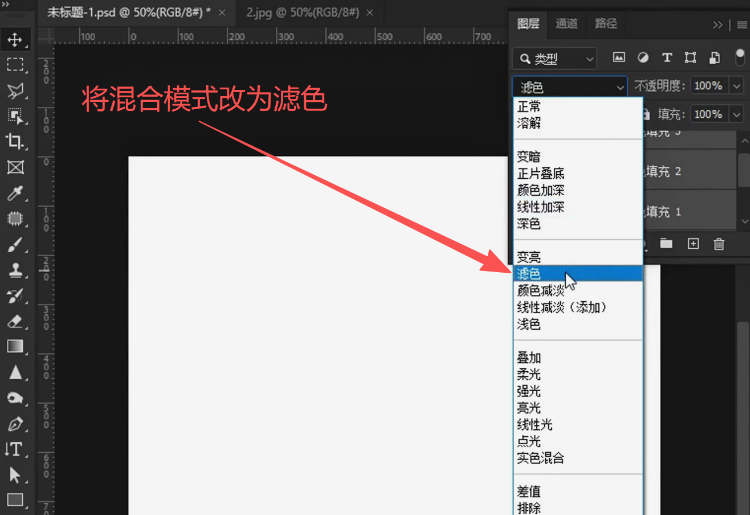
Task: Filter layers by shape layers
Action: coord(690,58)
